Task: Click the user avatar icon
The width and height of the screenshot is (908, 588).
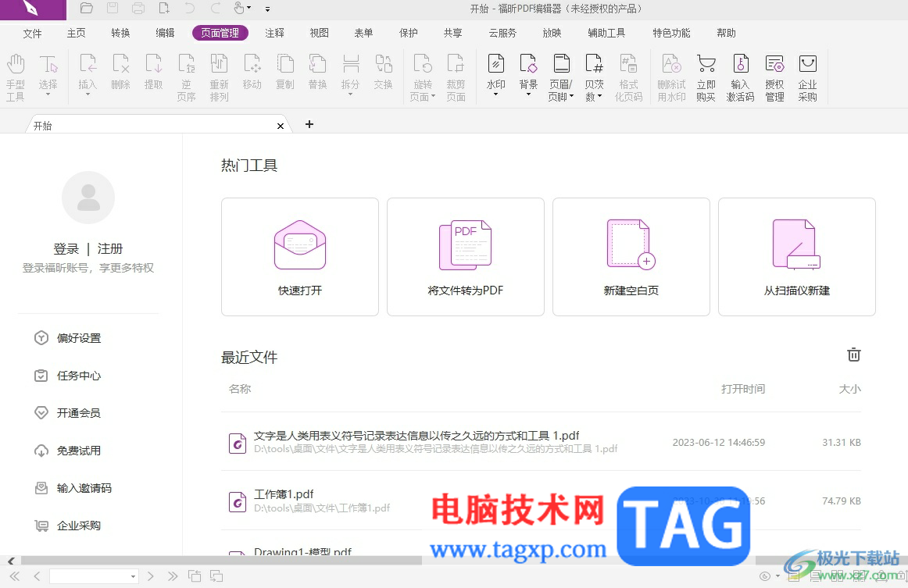Action: point(88,198)
